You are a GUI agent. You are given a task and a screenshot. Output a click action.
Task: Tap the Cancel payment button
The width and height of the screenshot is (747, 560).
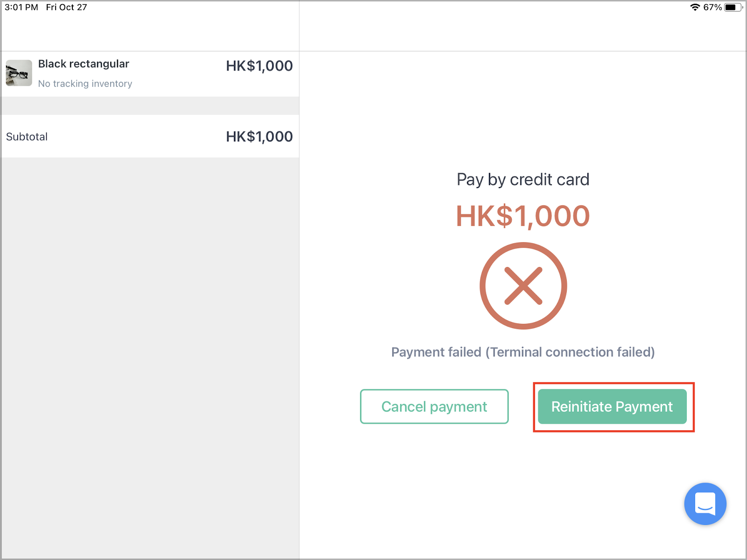(x=434, y=406)
